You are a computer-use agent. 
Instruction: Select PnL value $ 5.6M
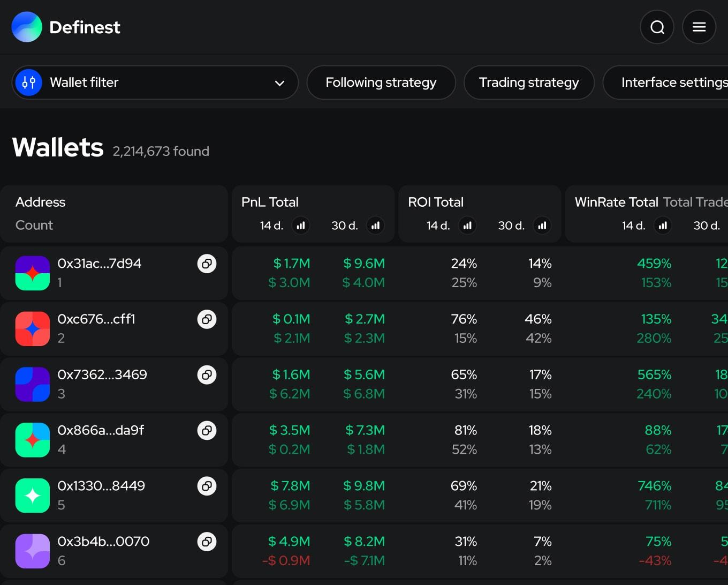point(364,374)
